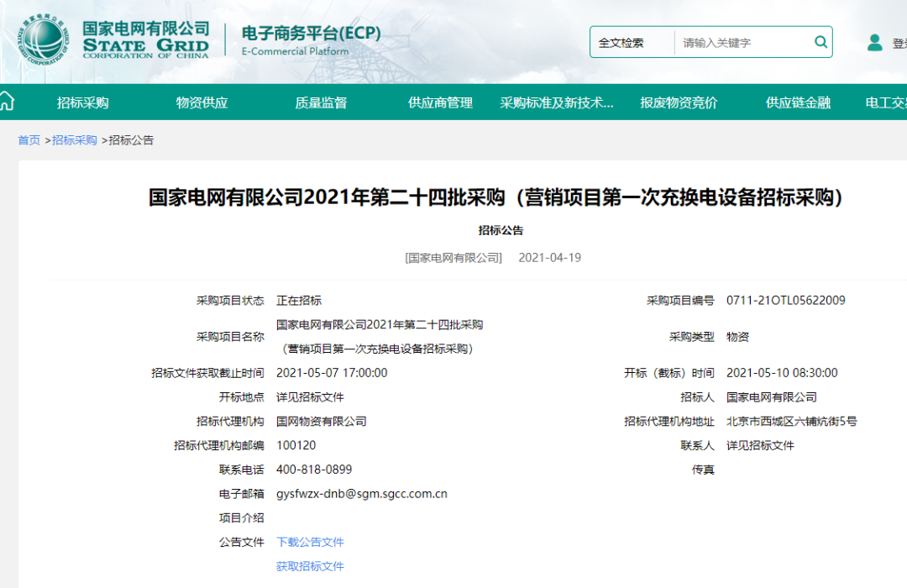Open the 全文检索 search type dropdown
Screen dimensions: 907x588
(x=632, y=42)
